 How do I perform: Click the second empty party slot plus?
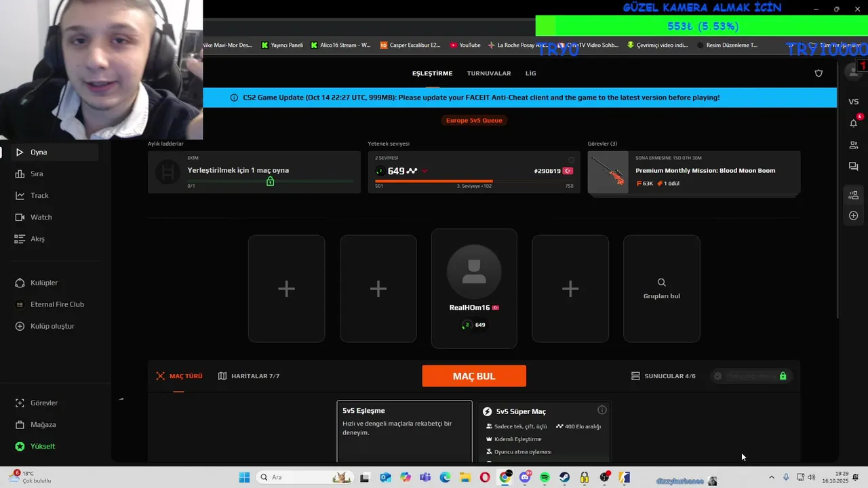click(378, 289)
